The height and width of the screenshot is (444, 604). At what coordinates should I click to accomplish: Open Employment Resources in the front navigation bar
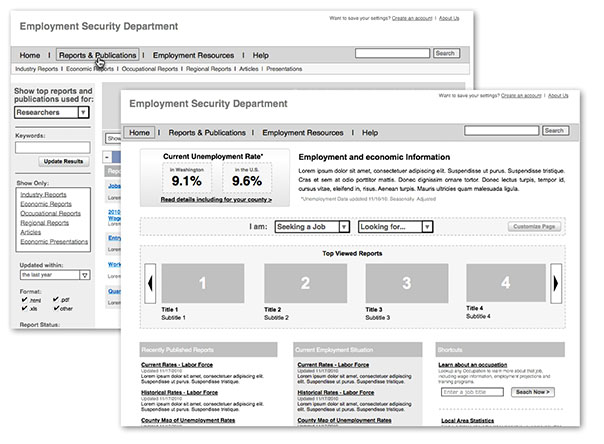click(x=302, y=132)
